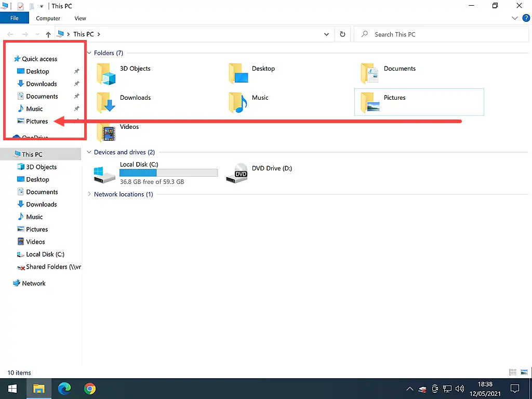This screenshot has width=532, height=399.
Task: Expand the Network locations section
Action: click(89, 194)
